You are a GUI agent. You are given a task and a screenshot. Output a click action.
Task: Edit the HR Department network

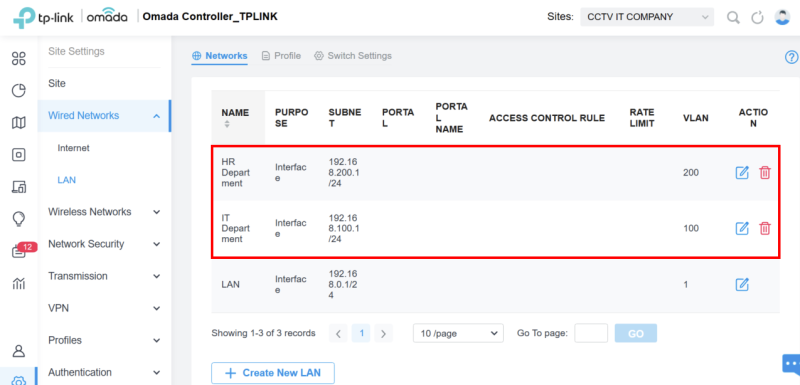[x=742, y=173]
